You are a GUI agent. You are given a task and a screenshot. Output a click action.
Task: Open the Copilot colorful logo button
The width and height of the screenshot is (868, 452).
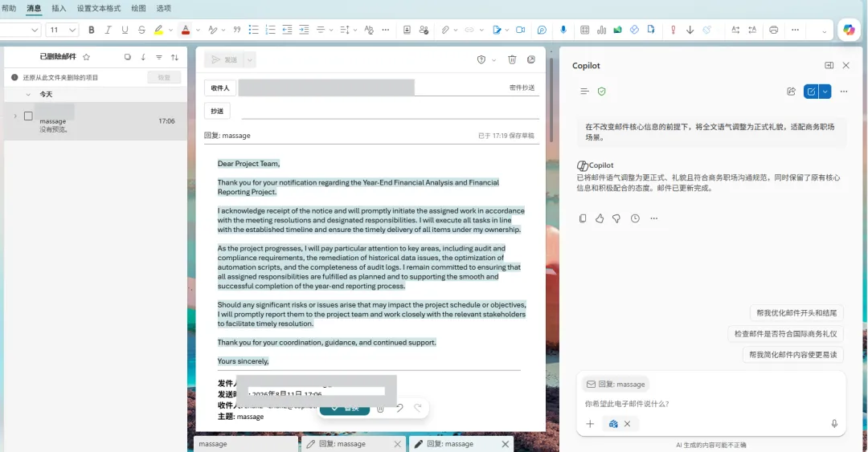(849, 30)
